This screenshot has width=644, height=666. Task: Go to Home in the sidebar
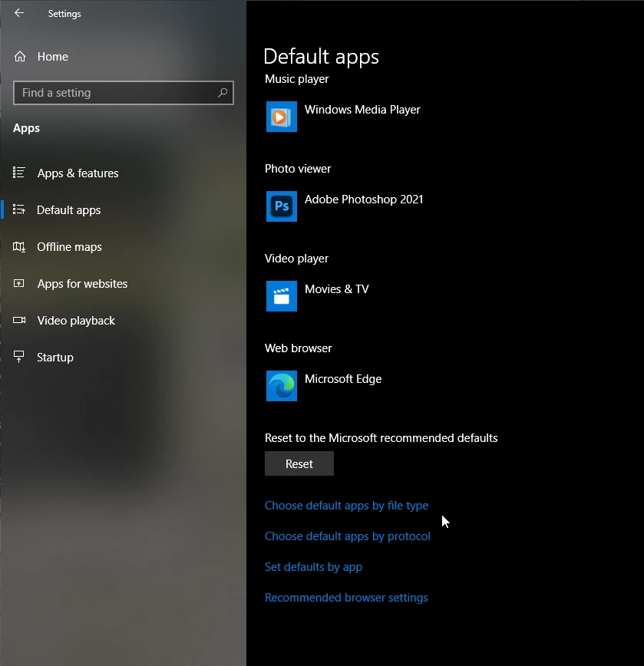(x=53, y=57)
